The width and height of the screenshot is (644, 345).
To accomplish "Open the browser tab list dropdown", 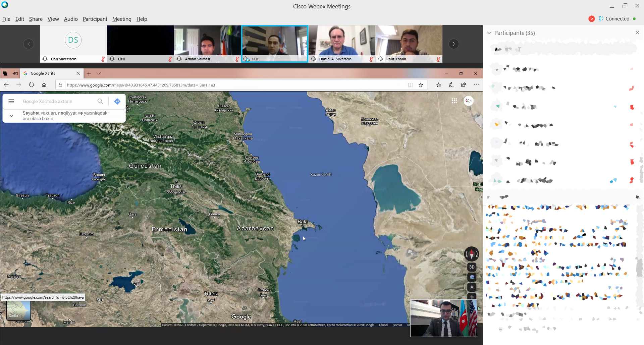I will click(99, 73).
